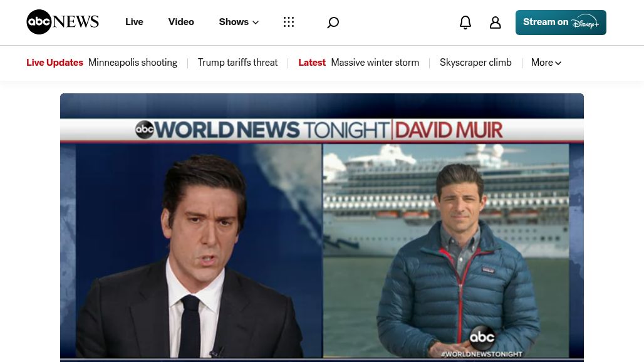The image size is (644, 362).
Task: Go to the Live page
Action: 134,22
